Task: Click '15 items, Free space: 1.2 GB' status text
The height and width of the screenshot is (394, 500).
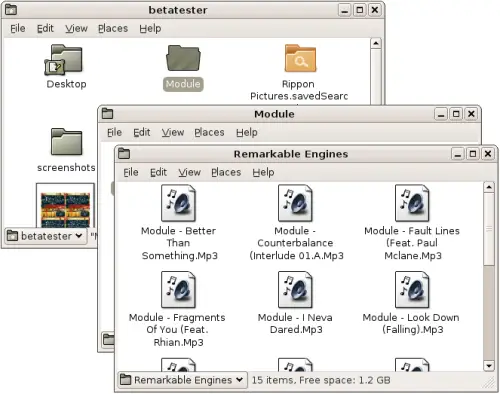Action: click(321, 380)
